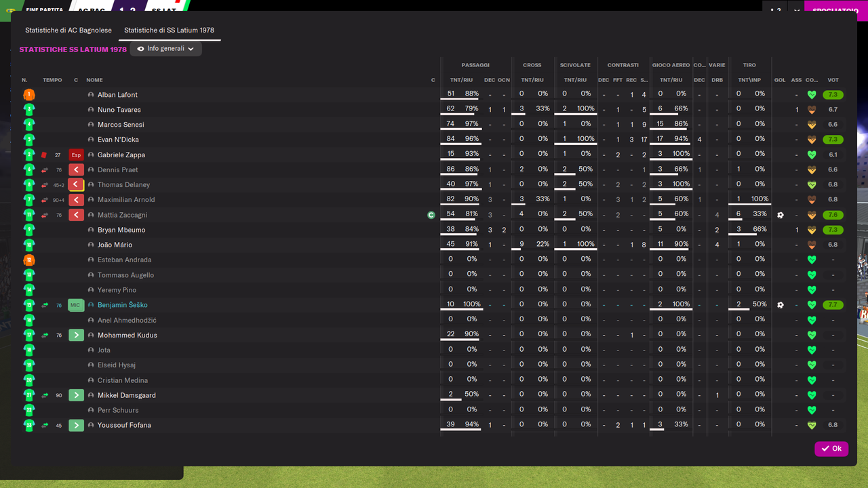Click the substituted-on arrow badge for Youssouf Fofana
Viewport: 868px width, 488px height.
pos(76,425)
